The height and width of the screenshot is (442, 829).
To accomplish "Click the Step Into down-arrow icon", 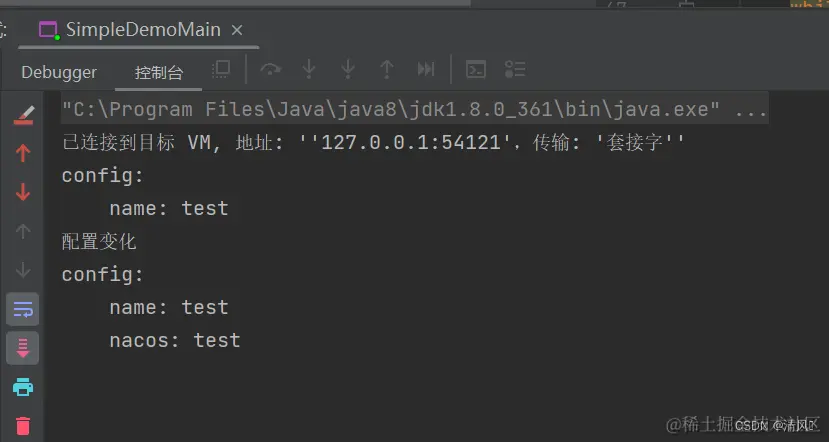I will 309,69.
